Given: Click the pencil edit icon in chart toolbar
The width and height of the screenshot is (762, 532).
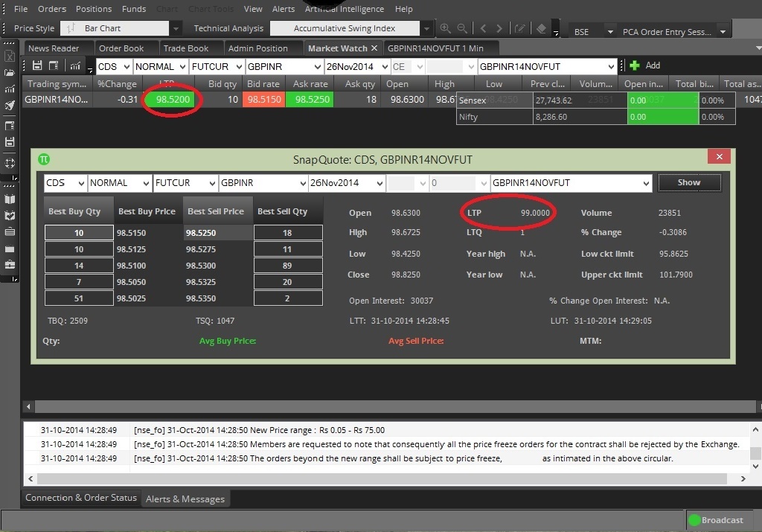Looking at the screenshot, I should click(519, 29).
